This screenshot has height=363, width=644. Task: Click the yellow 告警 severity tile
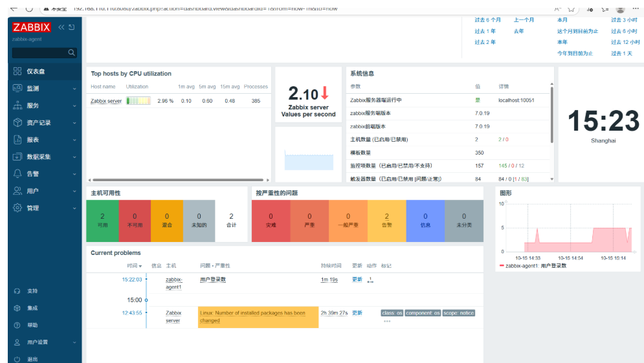click(386, 221)
